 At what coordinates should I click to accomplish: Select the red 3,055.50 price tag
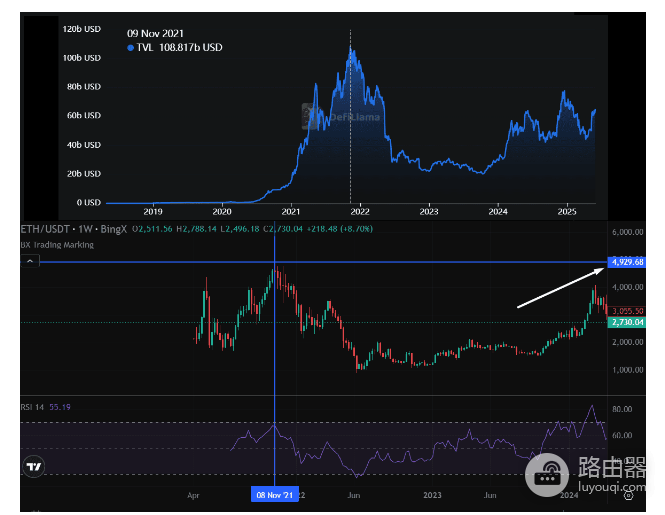[x=627, y=311]
